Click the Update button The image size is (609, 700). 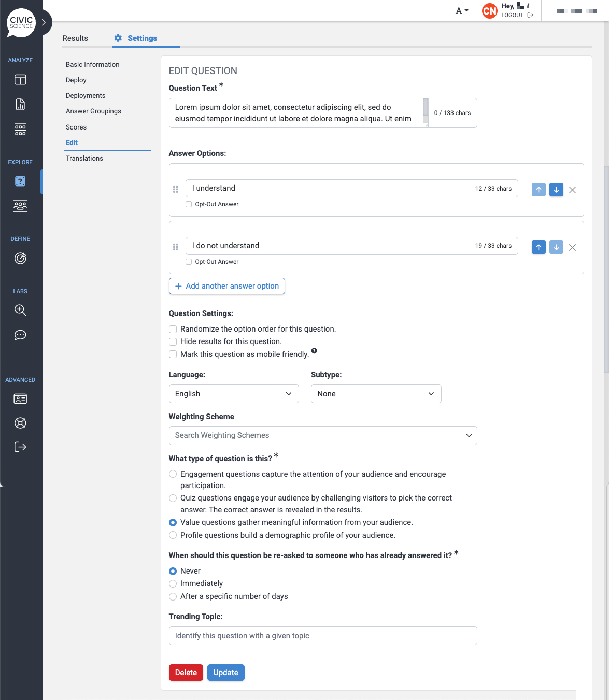tap(226, 673)
